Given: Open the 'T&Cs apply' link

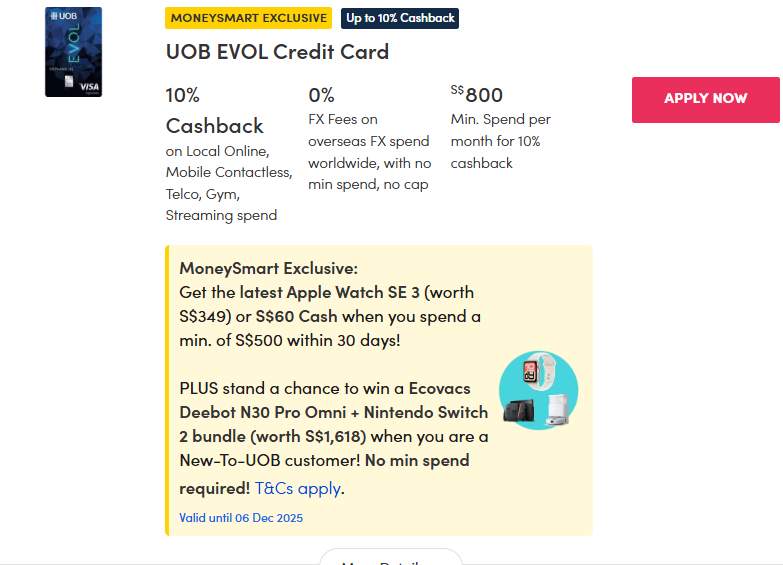Looking at the screenshot, I should (x=298, y=489).
